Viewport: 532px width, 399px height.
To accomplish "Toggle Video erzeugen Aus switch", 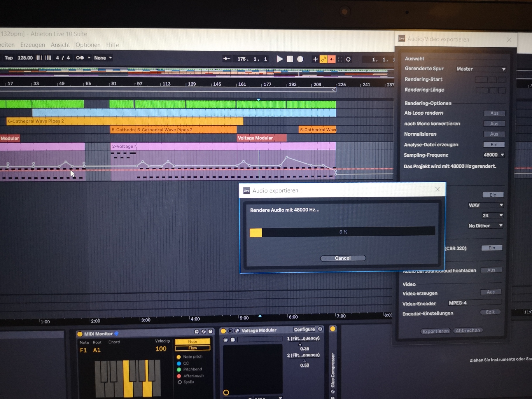I will pyautogui.click(x=491, y=292).
